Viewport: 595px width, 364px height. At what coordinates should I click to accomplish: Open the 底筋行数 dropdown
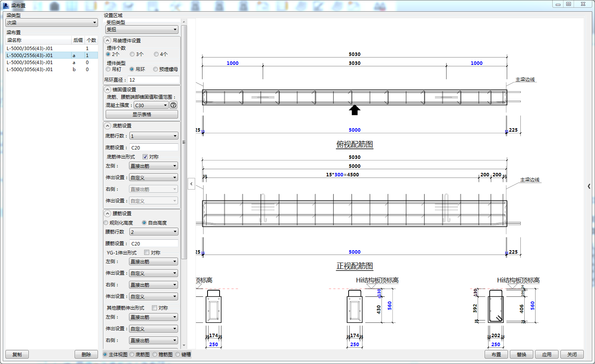tap(154, 136)
